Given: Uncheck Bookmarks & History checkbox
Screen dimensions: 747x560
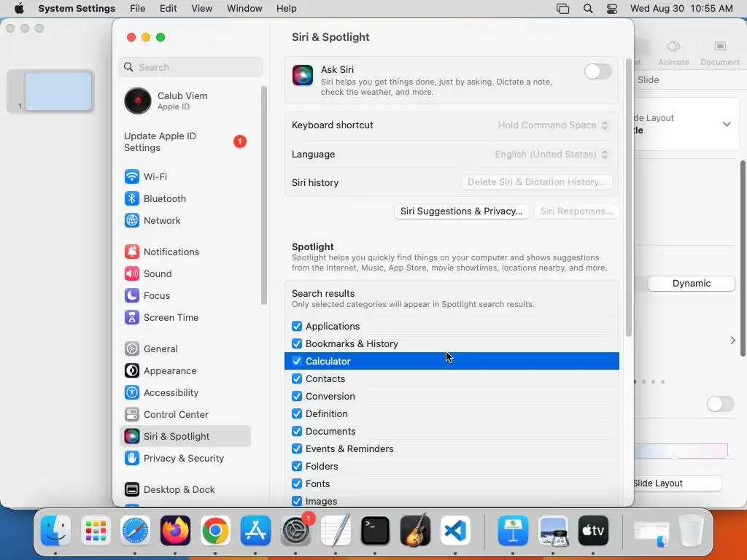Looking at the screenshot, I should pos(297,344).
